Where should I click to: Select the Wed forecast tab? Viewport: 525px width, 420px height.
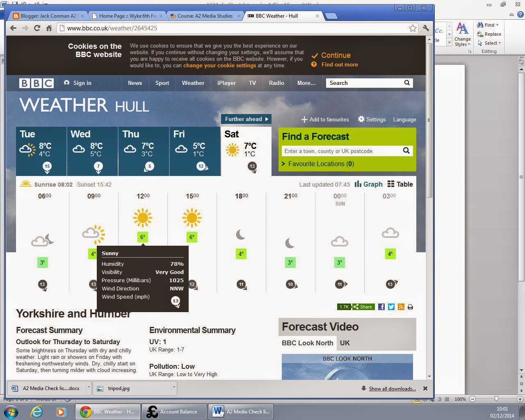(92, 151)
